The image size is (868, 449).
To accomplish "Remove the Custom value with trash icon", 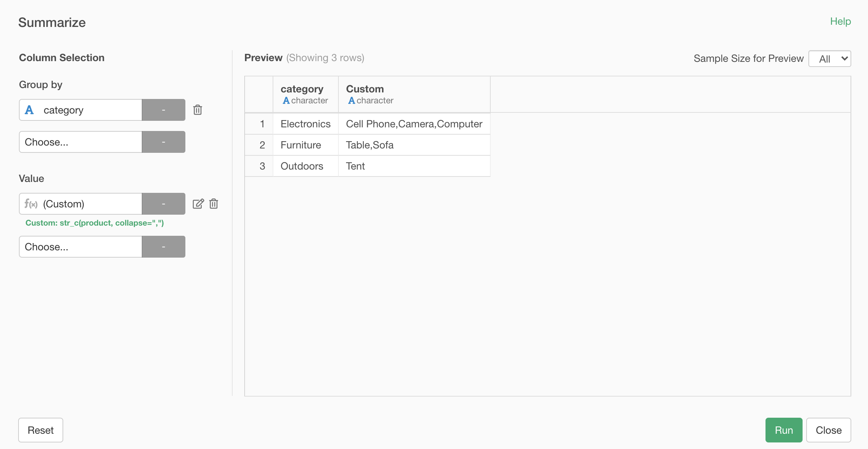I will [214, 203].
